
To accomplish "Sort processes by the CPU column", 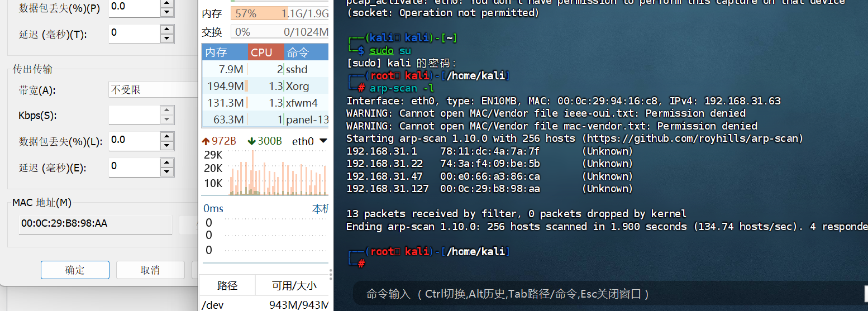I will coord(265,52).
